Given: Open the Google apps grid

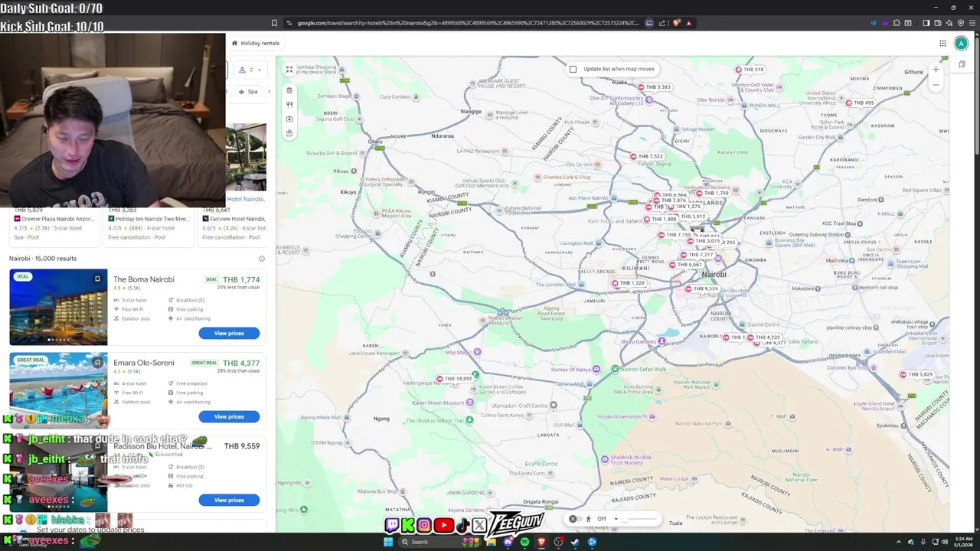Looking at the screenshot, I should [942, 43].
